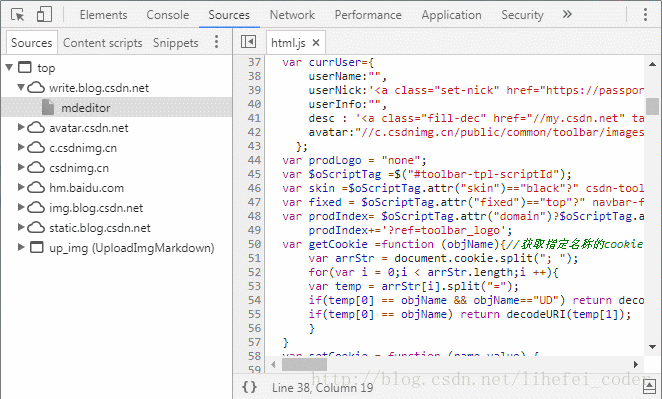The image size is (662, 399).
Task: Open the more tabs chevron menu
Action: tap(567, 14)
